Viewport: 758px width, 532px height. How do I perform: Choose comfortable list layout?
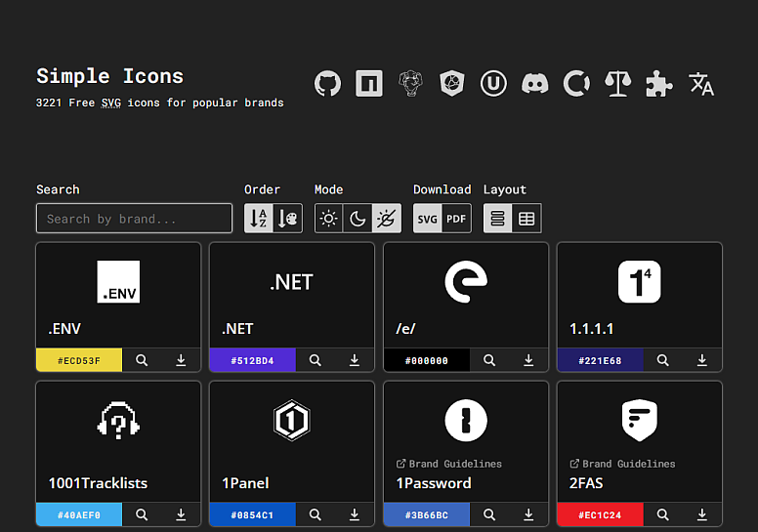click(497, 219)
